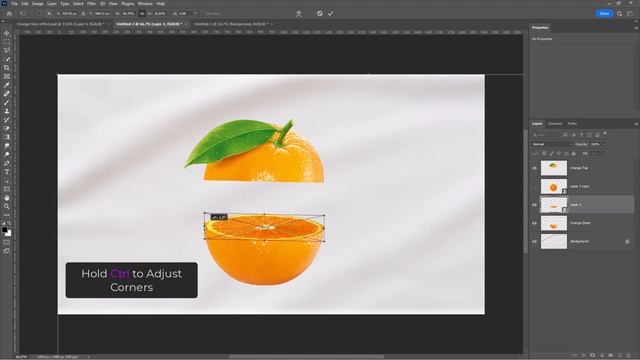640x360 pixels.
Task: Show the Layer 1 copy layer
Action: (x=534, y=187)
